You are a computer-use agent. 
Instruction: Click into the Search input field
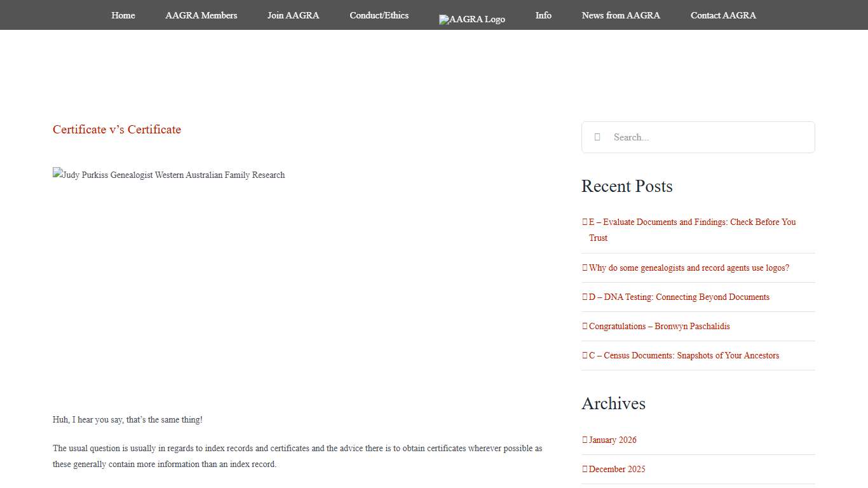click(x=709, y=137)
